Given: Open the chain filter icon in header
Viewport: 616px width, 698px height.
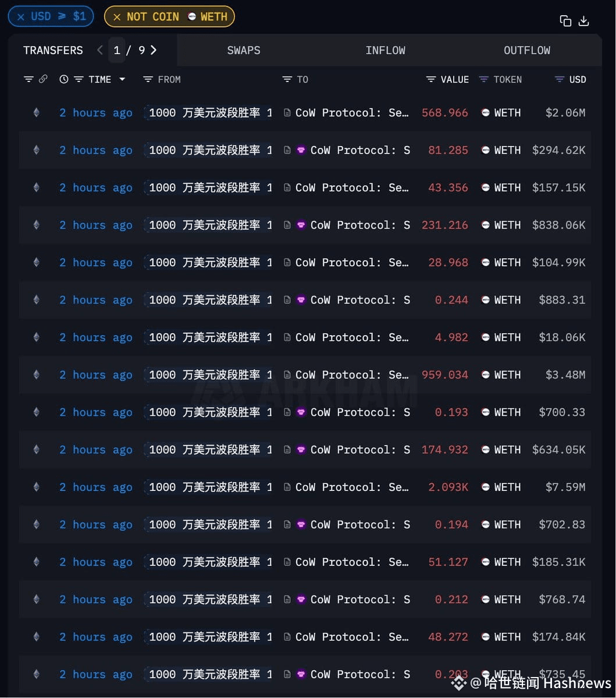Looking at the screenshot, I should [x=29, y=79].
